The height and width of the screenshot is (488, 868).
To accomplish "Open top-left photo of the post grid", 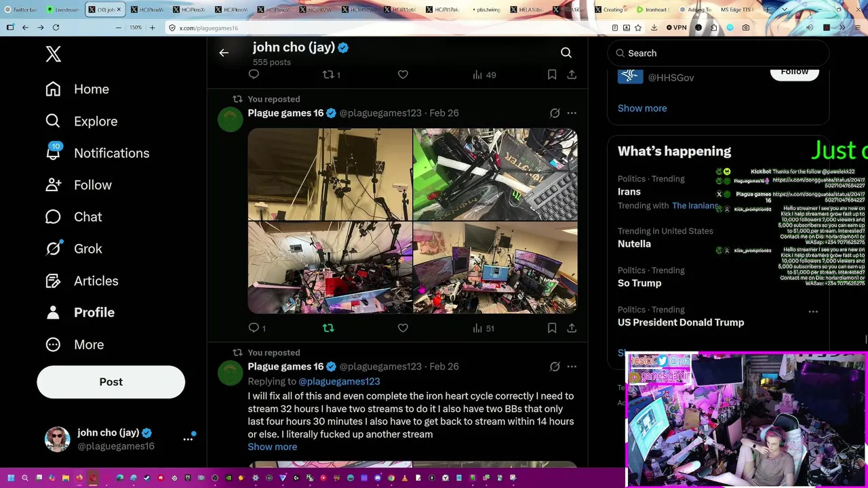I will [x=330, y=174].
